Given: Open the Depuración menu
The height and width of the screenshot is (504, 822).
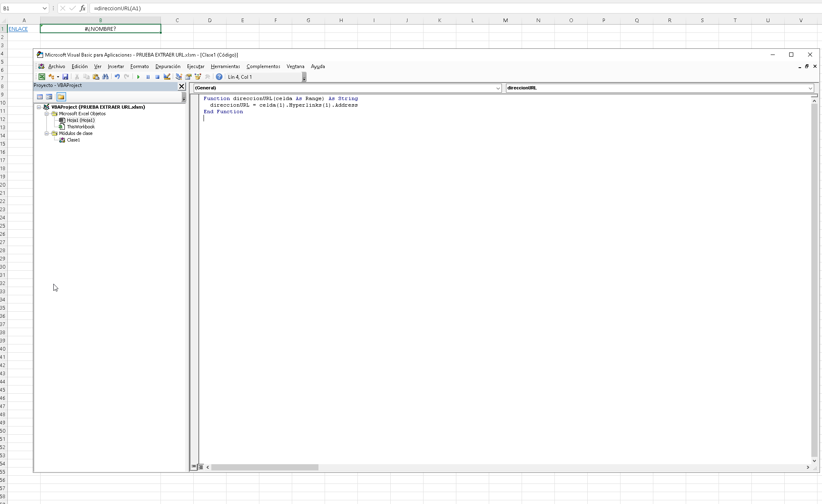Looking at the screenshot, I should click(167, 66).
